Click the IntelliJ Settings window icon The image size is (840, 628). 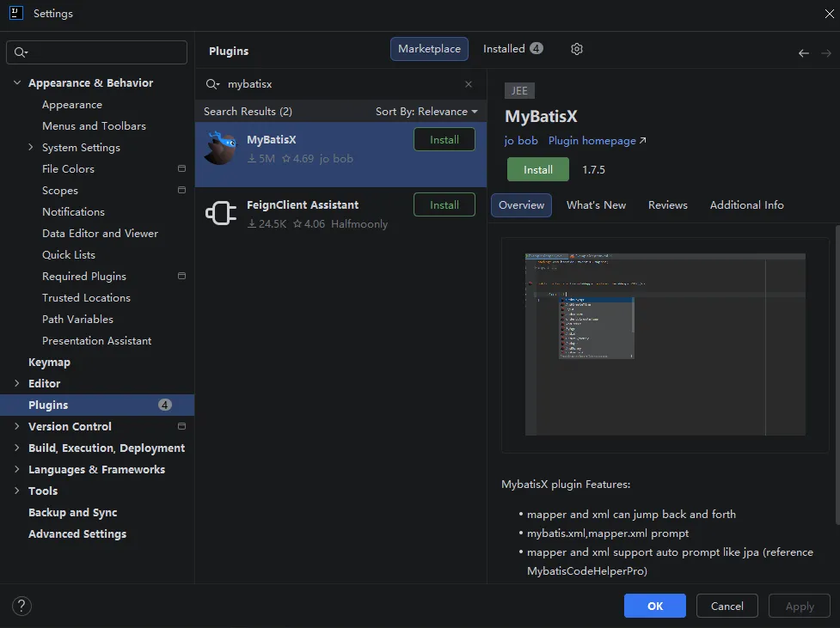(16, 13)
